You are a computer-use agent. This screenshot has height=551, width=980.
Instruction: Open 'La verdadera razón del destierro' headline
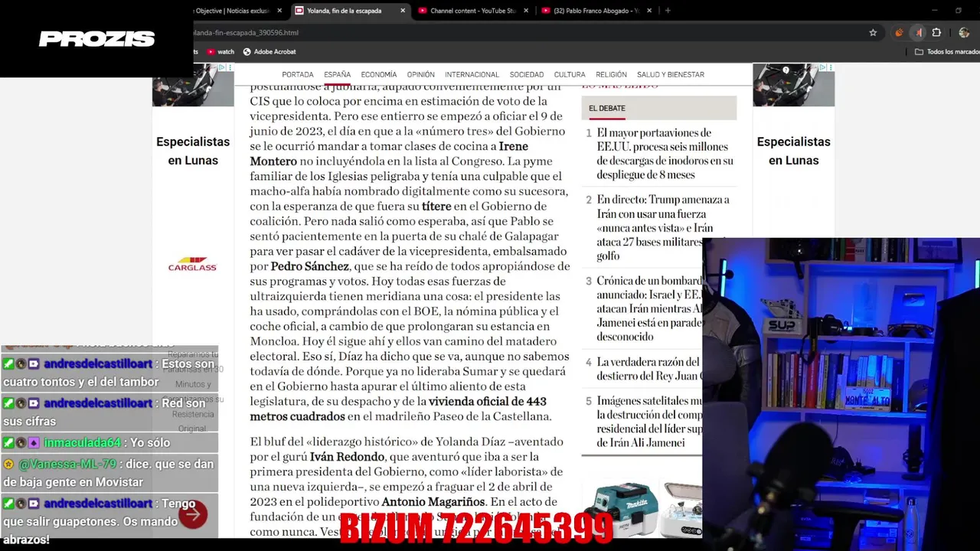coord(649,369)
